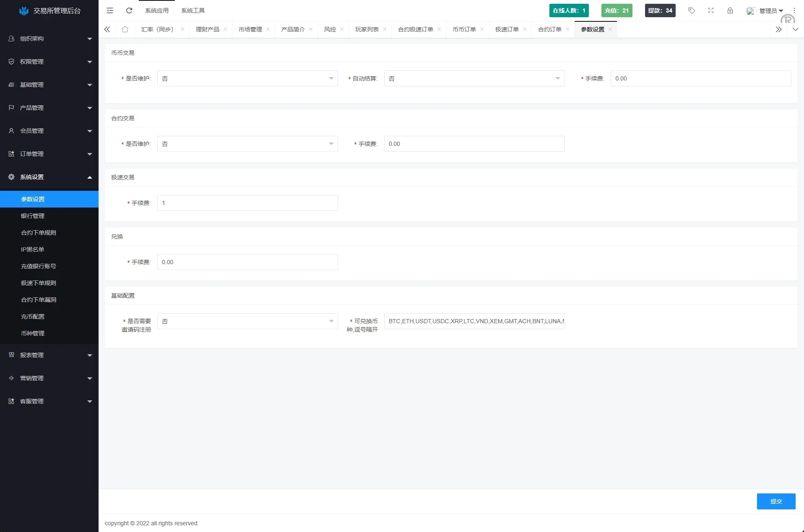This screenshot has width=804, height=532.
Task: 点击顶部标签（tag）图标
Action: coord(691,10)
